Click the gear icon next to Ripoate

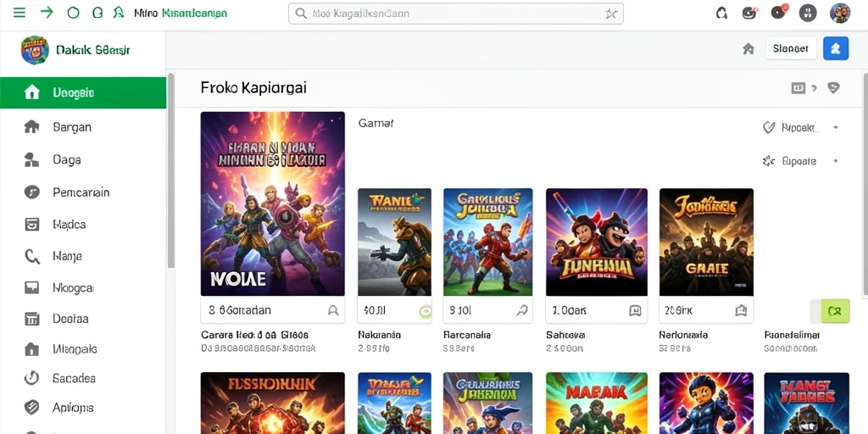point(768,162)
